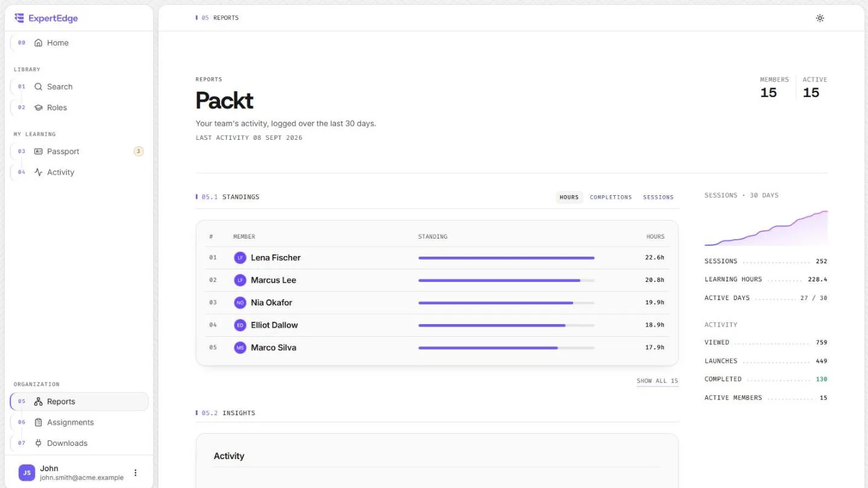Screen dimensions: 868x488
Task: Toggle the light/dark theme sun icon
Action: pyautogui.click(x=820, y=18)
